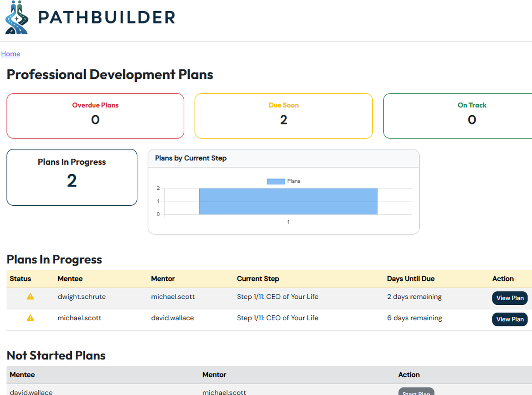Open View Plan for mentee michael.scott
Viewport: 532px width, 395px height.
point(509,320)
